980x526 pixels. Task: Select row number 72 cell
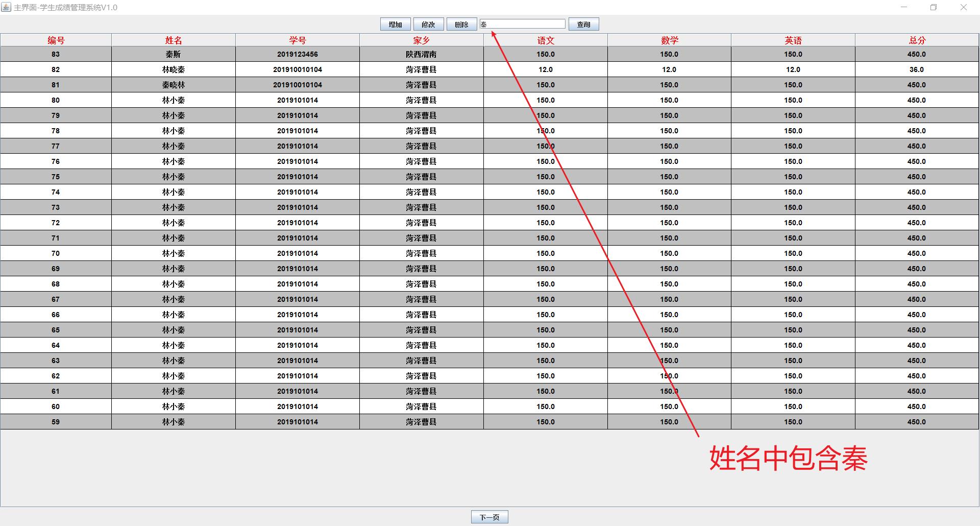tap(56, 223)
